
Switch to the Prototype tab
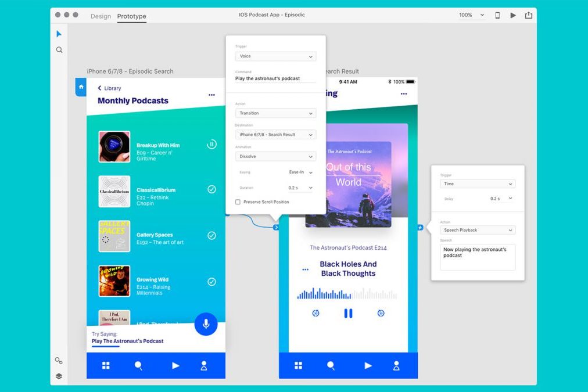point(132,16)
